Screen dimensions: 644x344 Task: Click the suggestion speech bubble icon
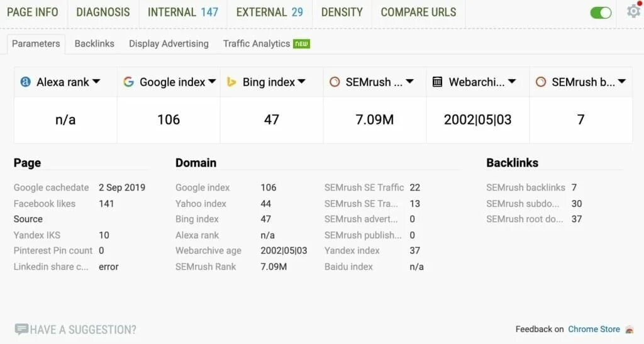(x=21, y=329)
